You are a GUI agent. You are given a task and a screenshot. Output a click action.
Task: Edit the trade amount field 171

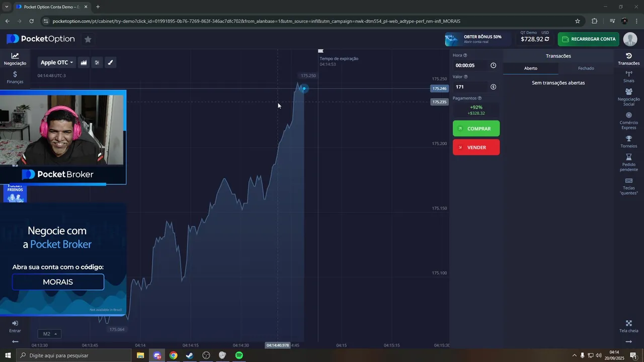(470, 87)
